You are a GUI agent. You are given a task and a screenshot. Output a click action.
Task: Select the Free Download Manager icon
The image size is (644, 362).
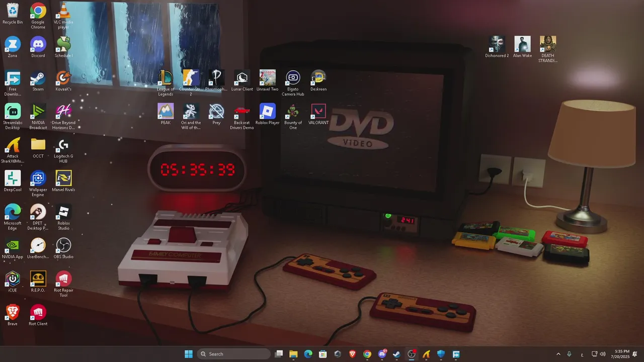(13, 83)
